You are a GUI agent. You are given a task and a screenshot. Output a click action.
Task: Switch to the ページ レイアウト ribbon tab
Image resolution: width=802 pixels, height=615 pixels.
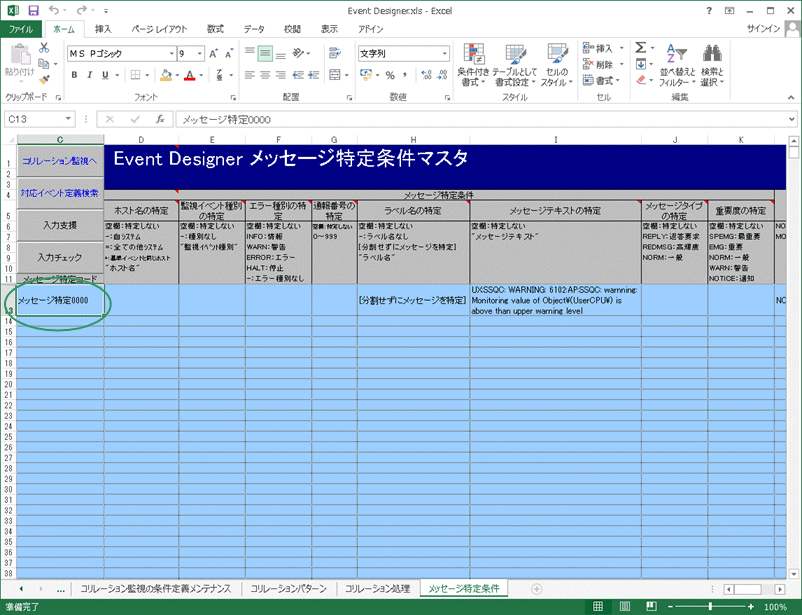159,29
